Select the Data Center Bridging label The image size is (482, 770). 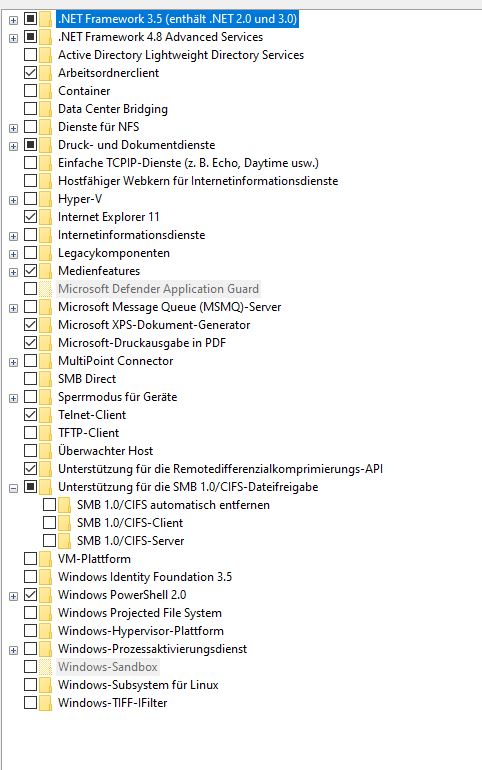coord(112,109)
